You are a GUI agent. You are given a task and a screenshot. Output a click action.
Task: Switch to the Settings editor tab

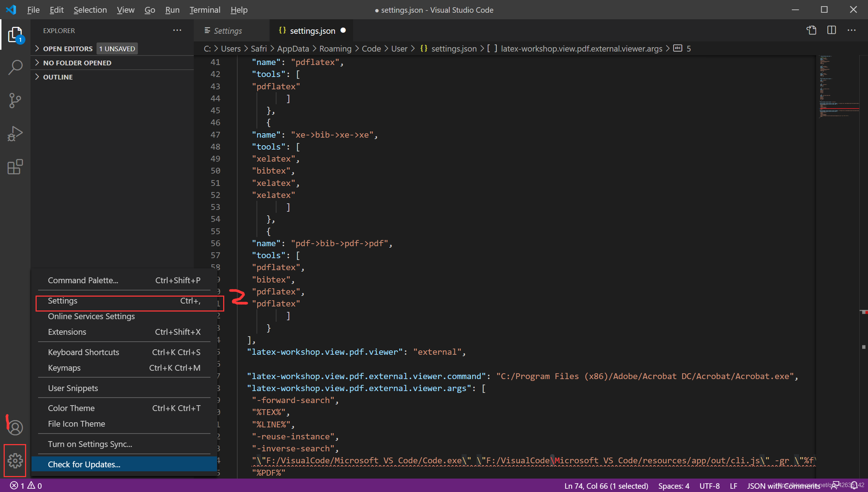228,31
